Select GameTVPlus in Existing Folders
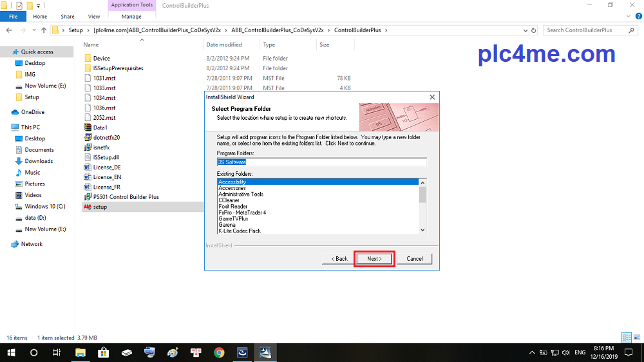The image size is (644, 362). [x=318, y=218]
